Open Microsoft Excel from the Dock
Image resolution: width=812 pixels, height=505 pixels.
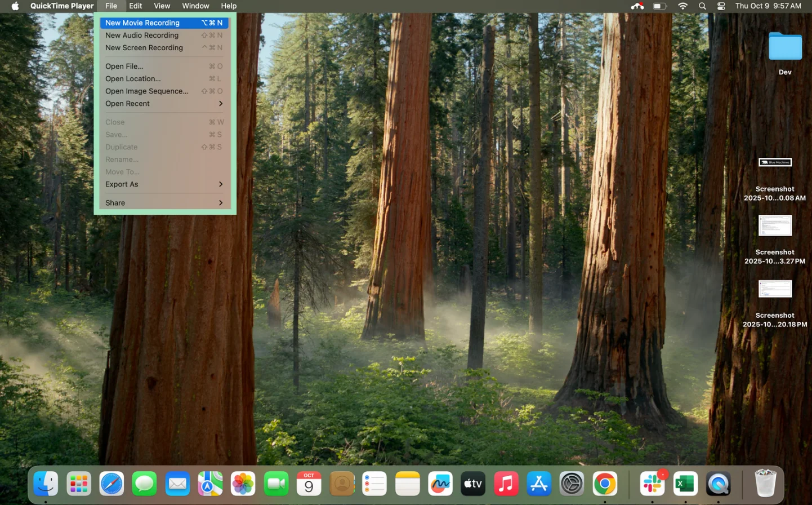[685, 483]
